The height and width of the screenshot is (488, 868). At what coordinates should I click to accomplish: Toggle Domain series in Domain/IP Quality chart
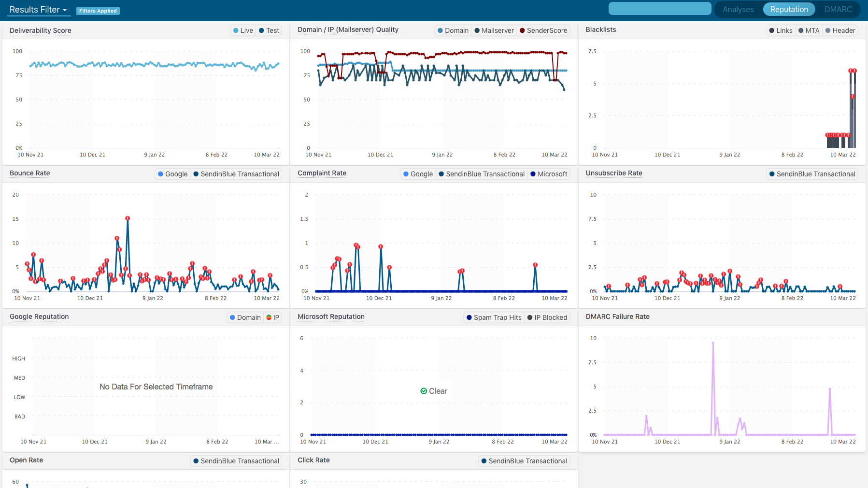point(453,30)
